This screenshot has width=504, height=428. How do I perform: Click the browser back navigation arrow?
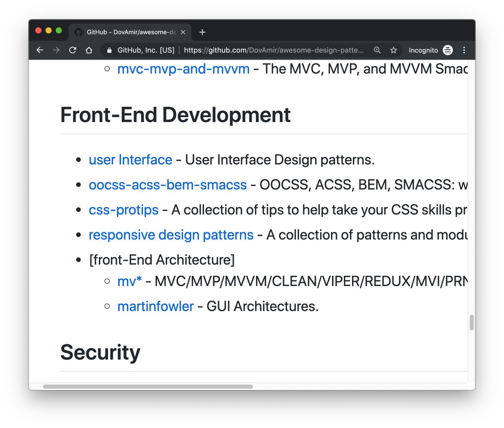coord(39,50)
